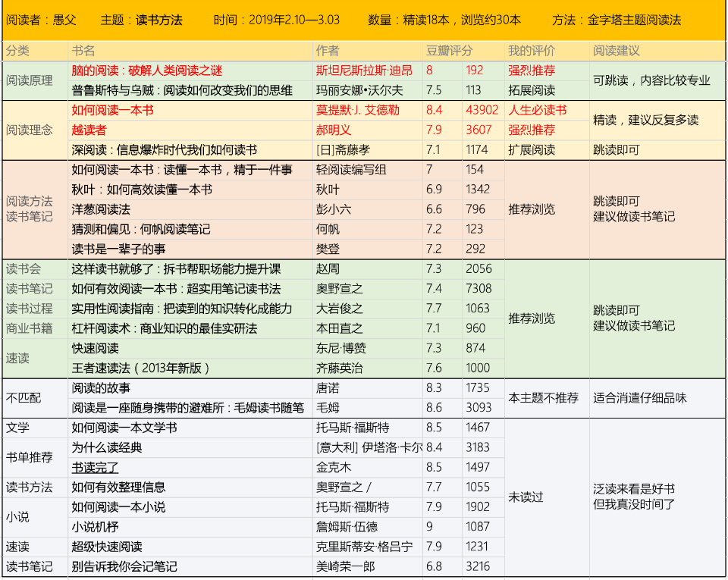Click the header cell 分类

coord(17,51)
